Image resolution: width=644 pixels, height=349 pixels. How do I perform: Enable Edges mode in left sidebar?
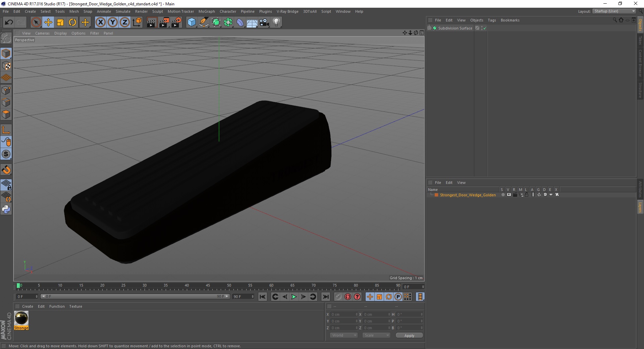tap(6, 102)
